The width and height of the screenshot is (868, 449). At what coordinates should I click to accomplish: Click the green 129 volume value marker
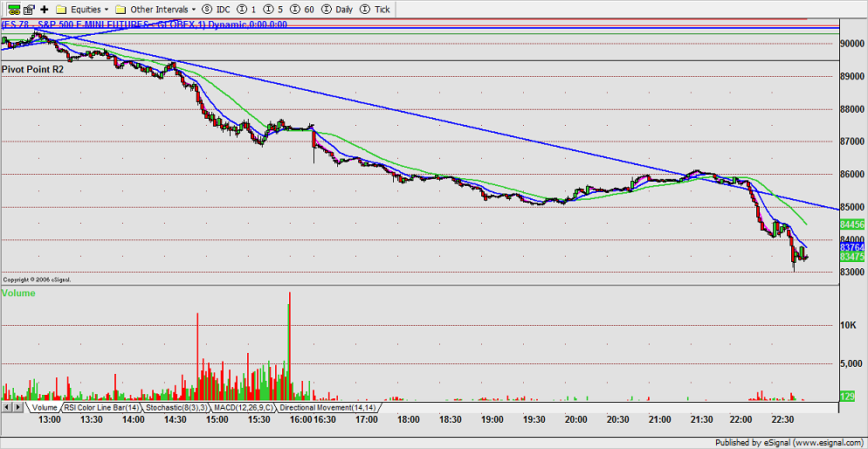click(849, 397)
